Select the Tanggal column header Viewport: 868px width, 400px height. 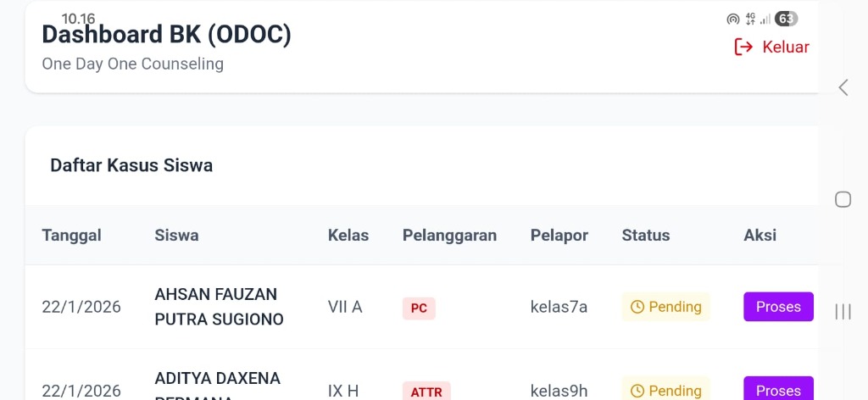(72, 235)
